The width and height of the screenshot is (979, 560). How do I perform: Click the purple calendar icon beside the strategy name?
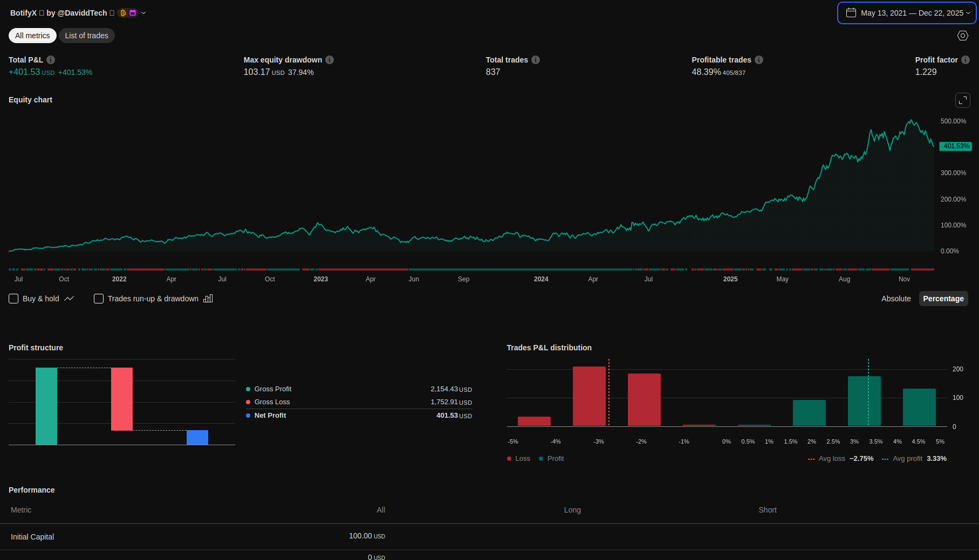(x=133, y=13)
